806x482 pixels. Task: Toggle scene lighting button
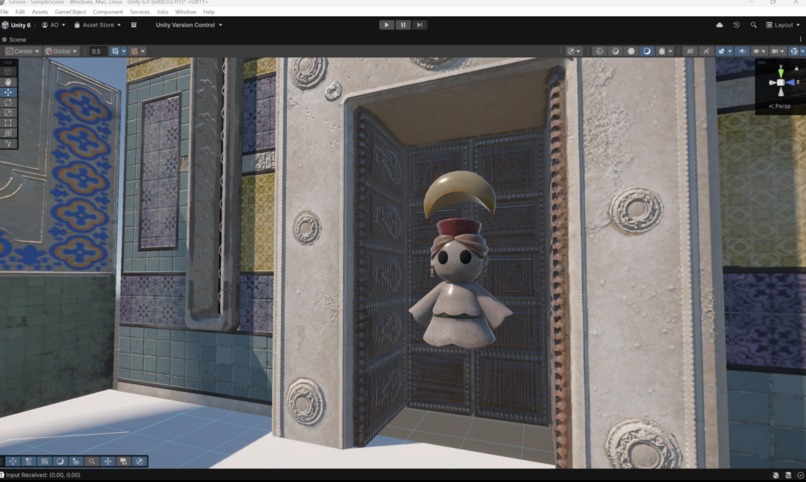click(x=706, y=51)
